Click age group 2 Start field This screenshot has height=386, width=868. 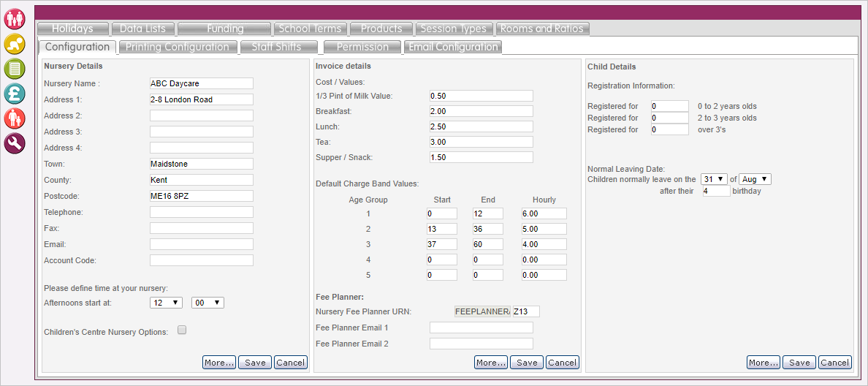click(442, 230)
